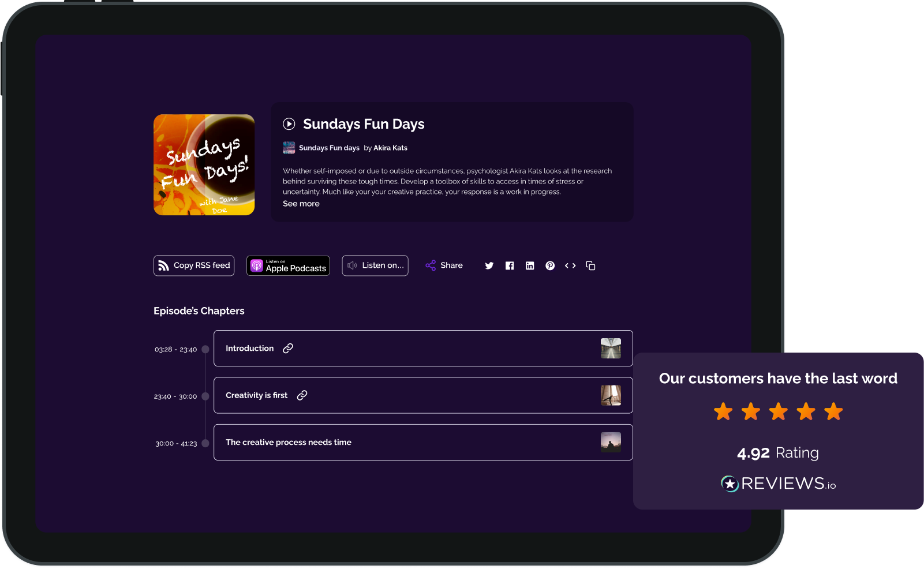Open the Akira Kats author link
Viewport: 924px width, 569px height.
(x=390, y=148)
